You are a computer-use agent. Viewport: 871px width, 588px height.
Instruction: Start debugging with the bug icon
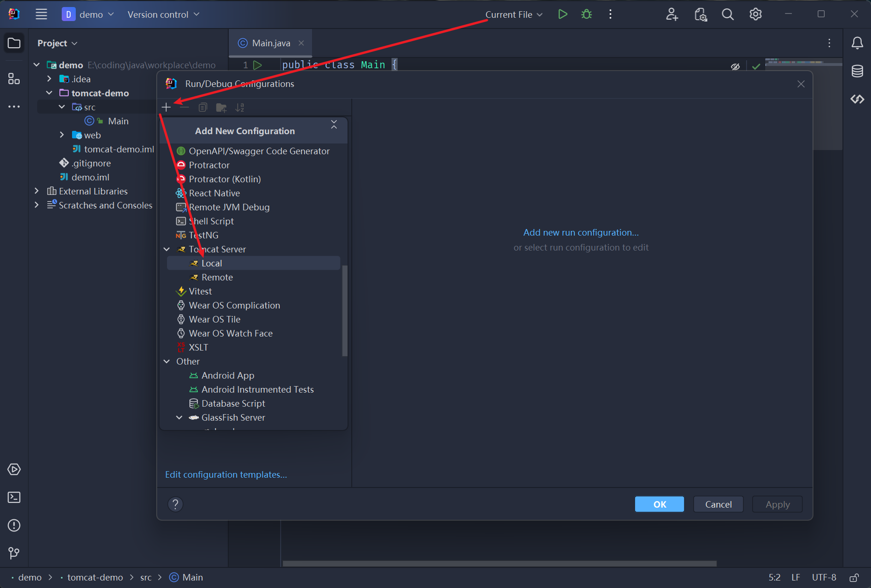586,14
